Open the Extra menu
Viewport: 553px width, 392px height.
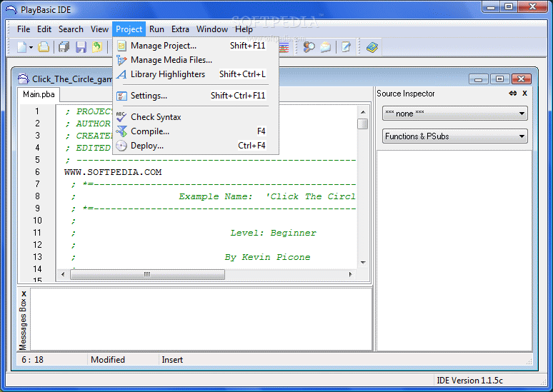pyautogui.click(x=180, y=29)
